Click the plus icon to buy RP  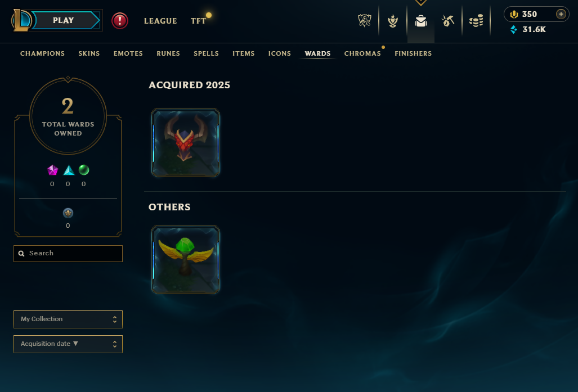[561, 14]
